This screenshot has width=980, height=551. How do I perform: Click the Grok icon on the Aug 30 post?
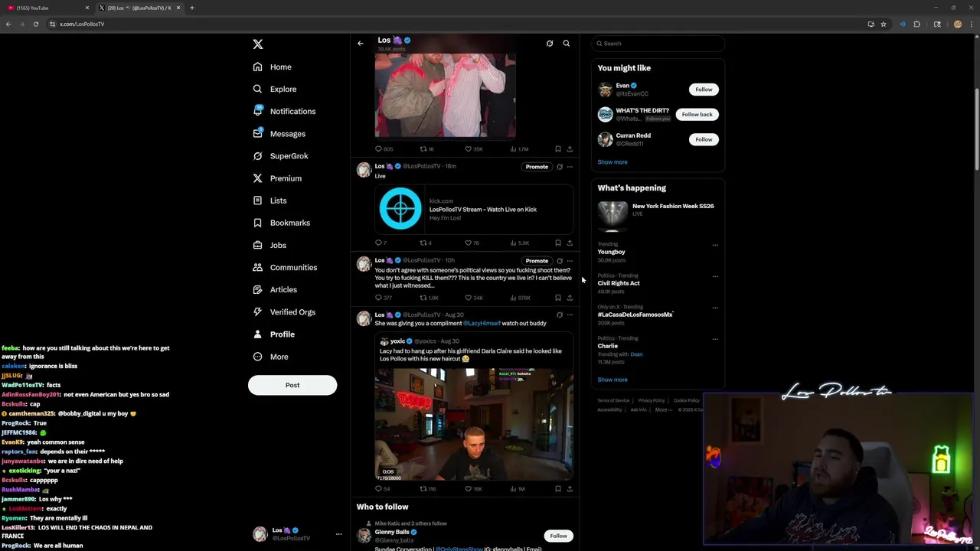560,315
